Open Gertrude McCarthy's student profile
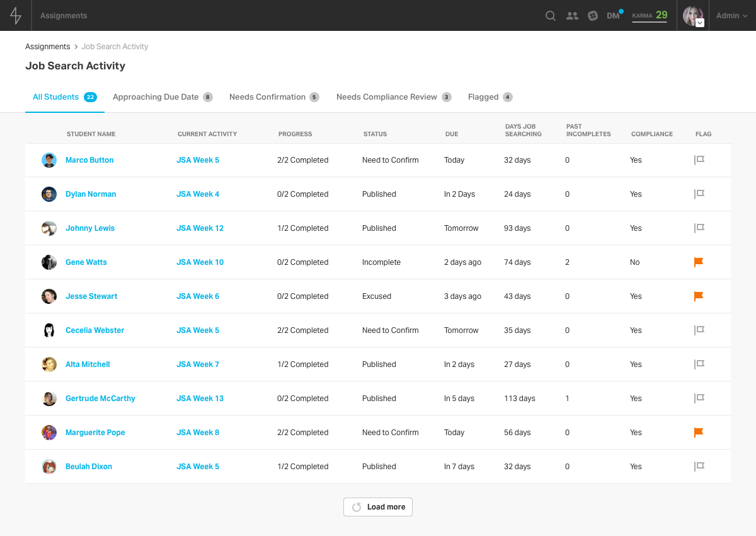The width and height of the screenshot is (756, 536). point(100,398)
